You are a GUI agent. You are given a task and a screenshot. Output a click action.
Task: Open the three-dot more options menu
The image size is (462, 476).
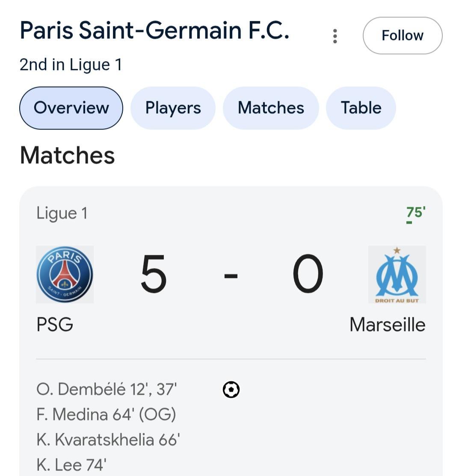(335, 36)
